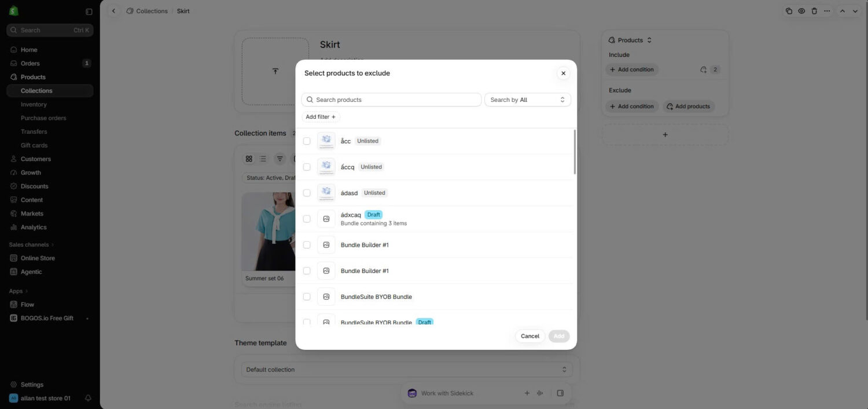Expand the Sales channels section
This screenshot has height=409, width=868.
click(x=32, y=244)
